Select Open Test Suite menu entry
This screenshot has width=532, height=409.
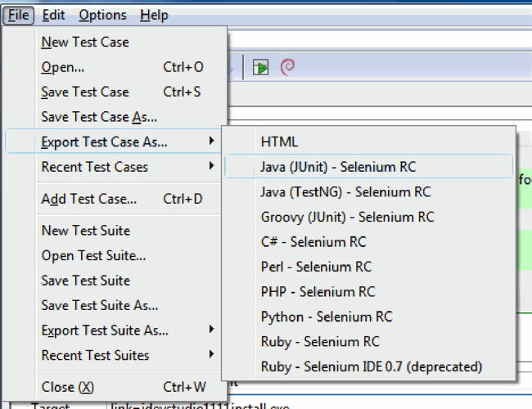coord(93,256)
